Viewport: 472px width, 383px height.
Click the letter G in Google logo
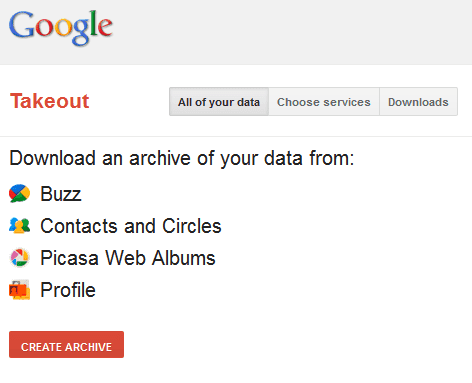21,25
